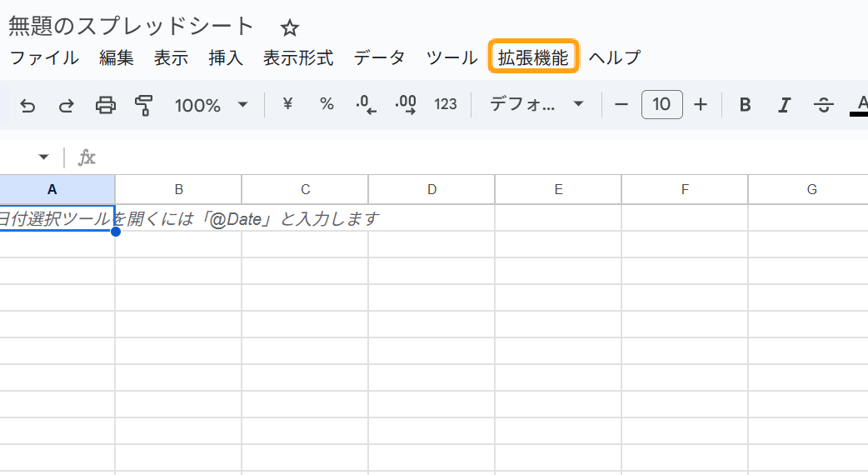Expand the name box dropdown arrow
Viewport: 868px width, 475px height.
click(x=43, y=157)
